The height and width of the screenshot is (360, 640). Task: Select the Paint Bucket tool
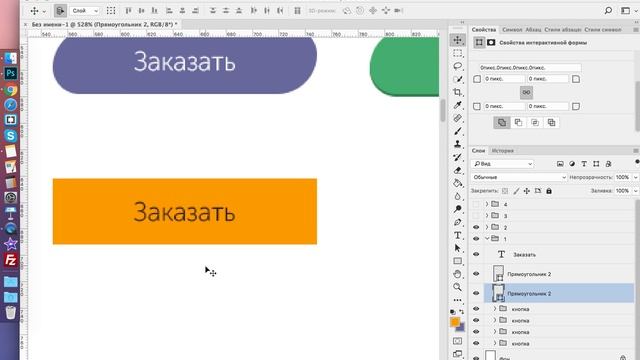click(457, 183)
